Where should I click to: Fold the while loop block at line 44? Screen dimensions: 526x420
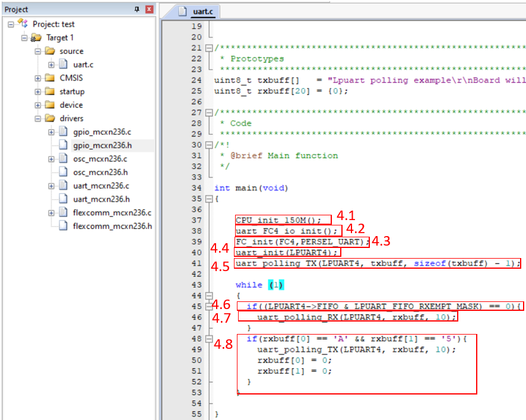coord(208,295)
